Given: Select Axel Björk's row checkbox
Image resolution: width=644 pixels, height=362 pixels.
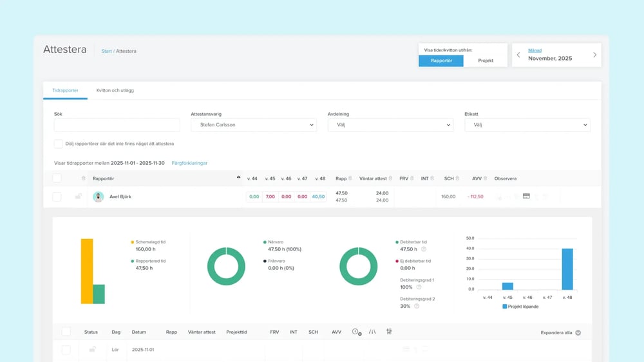Looking at the screenshot, I should (x=57, y=196).
